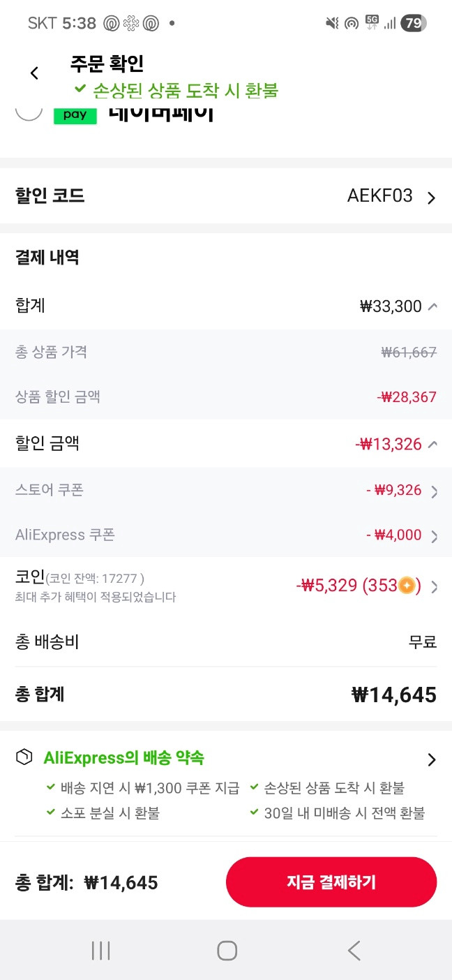
Task: Collapse the 합계 payment breakdown
Action: pyautogui.click(x=434, y=306)
